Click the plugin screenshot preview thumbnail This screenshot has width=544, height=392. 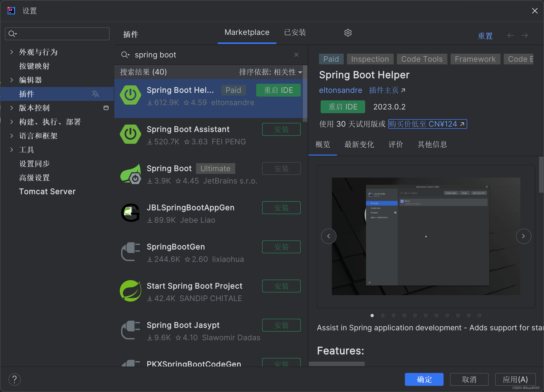(x=426, y=236)
